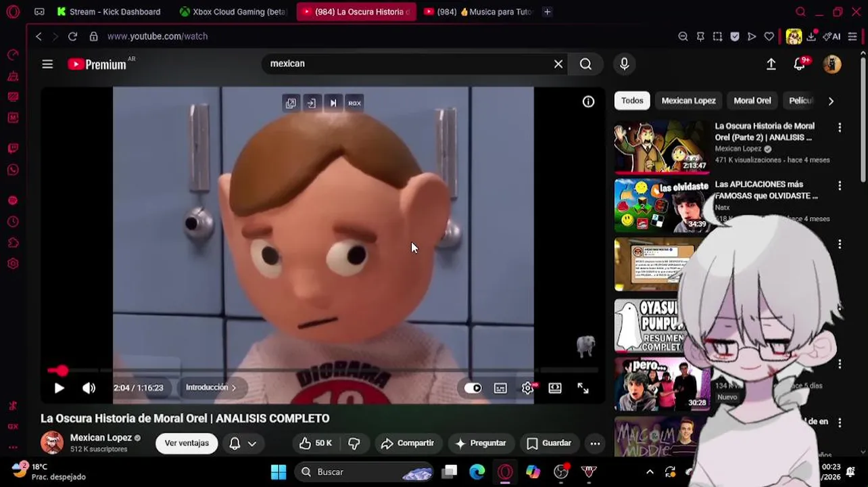The height and width of the screenshot is (487, 868).
Task: Pop out video with detach icon
Action: pos(290,103)
